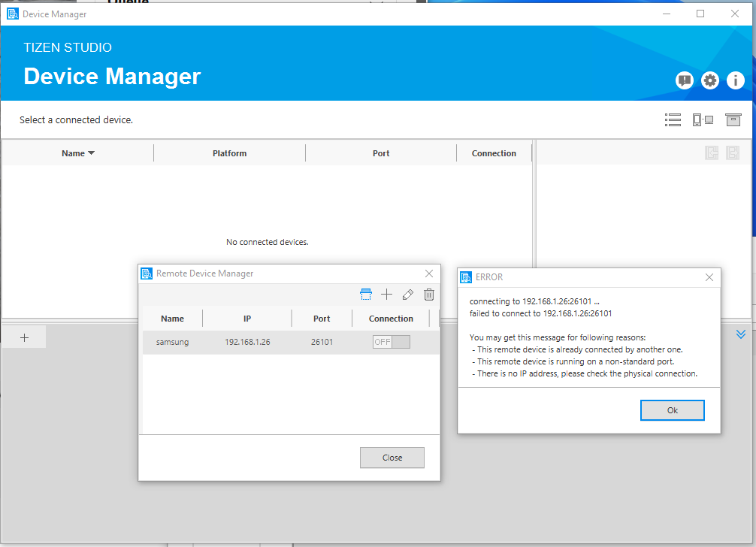
Task: Click the plus tab button at bottom left
Action: click(24, 337)
